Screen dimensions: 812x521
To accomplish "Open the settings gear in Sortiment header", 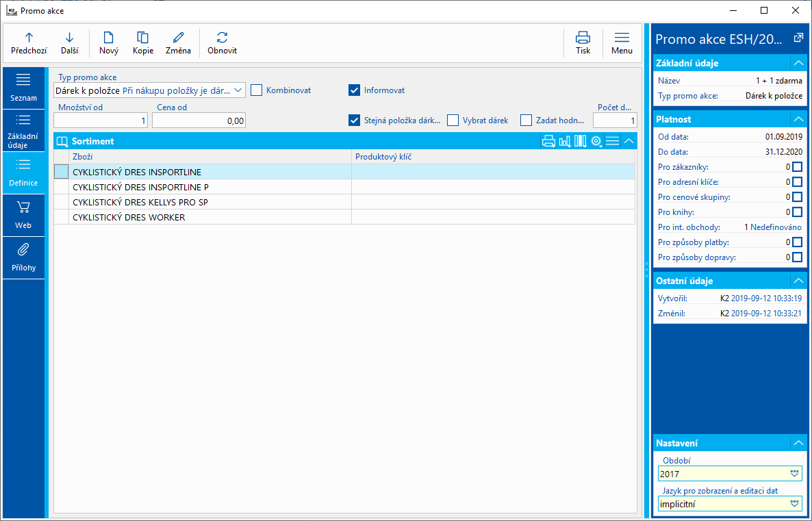I will [596, 141].
